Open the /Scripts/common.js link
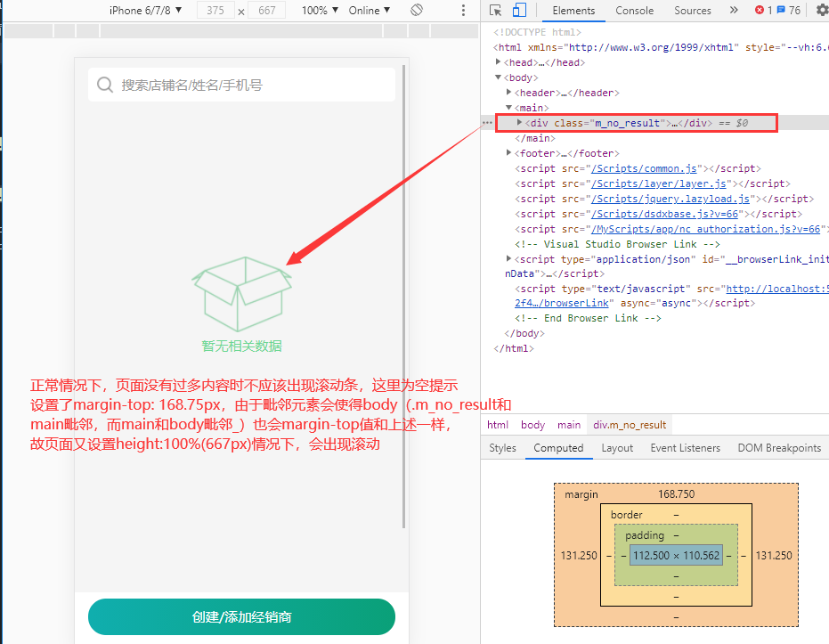This screenshot has width=829, height=644. pyautogui.click(x=644, y=168)
